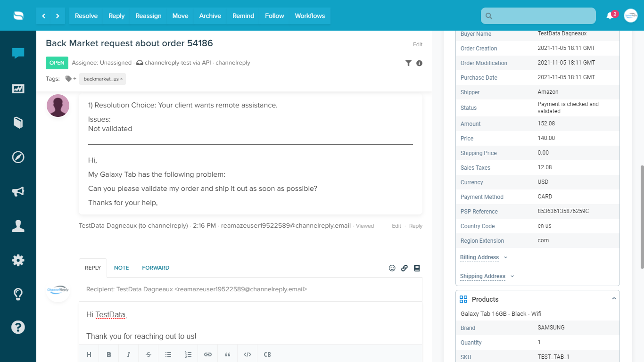This screenshot has width=644, height=362.
Task: Insert code block CB
Action: coord(267,354)
